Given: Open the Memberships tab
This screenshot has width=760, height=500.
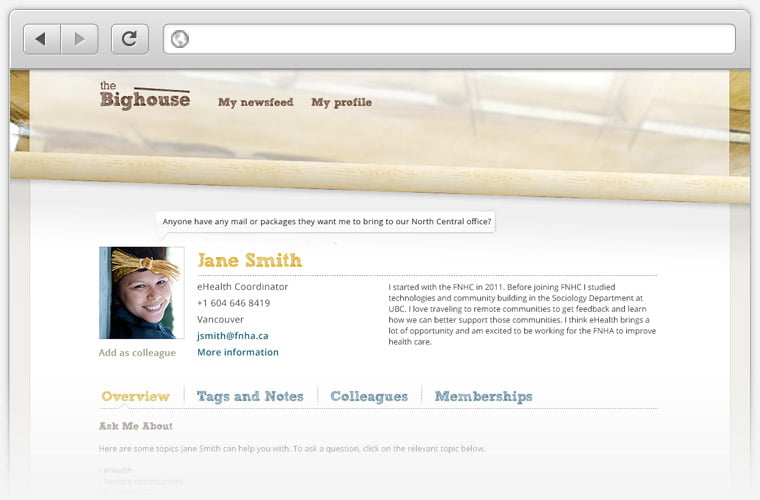Looking at the screenshot, I should tap(483, 396).
